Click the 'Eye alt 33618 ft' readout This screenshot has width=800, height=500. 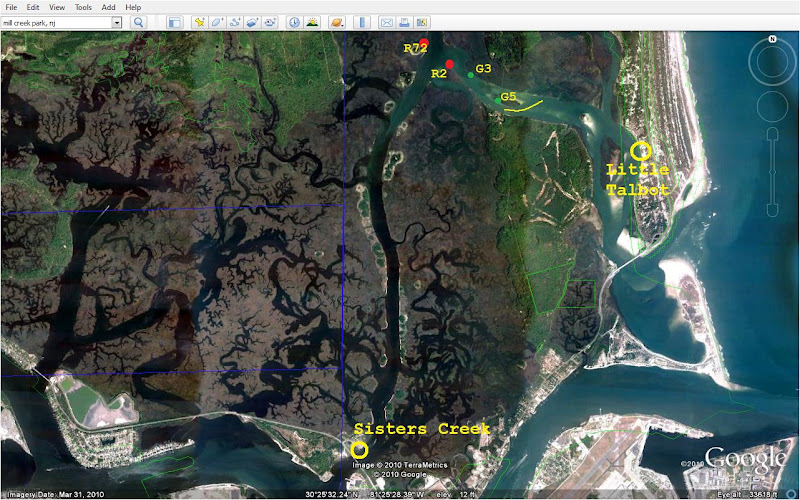(x=749, y=494)
